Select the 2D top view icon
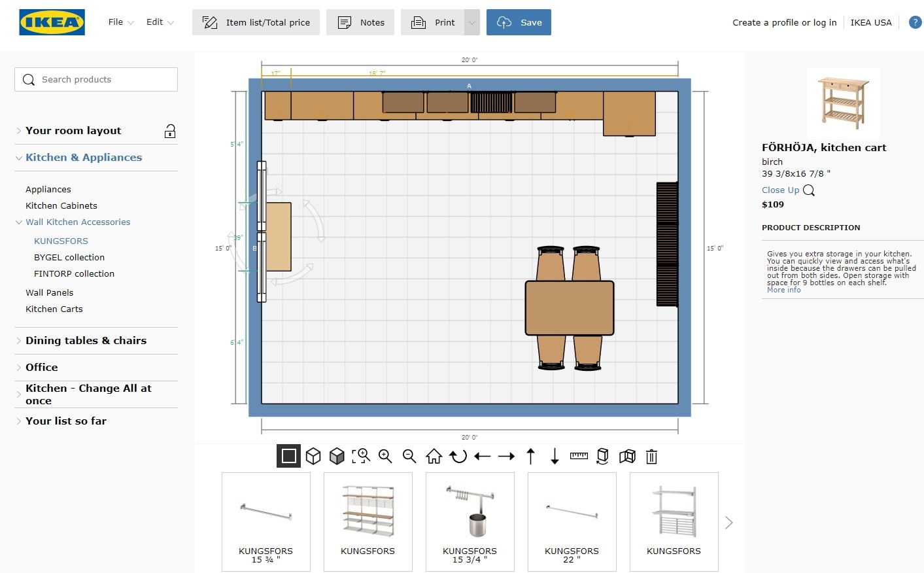The width and height of the screenshot is (924, 573). [x=288, y=456]
